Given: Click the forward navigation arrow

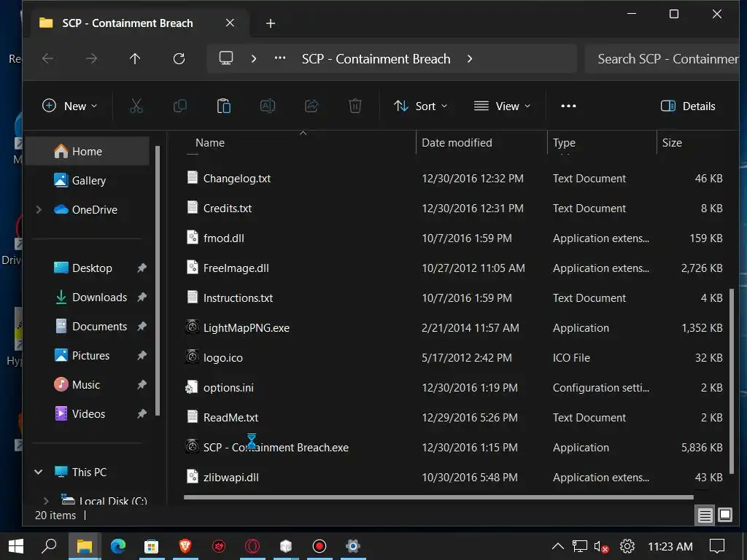Looking at the screenshot, I should (x=91, y=58).
